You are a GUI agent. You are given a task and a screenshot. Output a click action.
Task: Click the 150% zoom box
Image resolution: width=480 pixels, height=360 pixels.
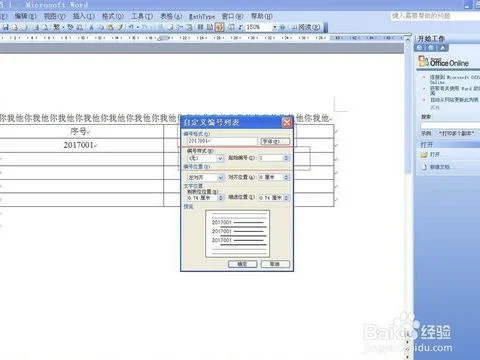pyautogui.click(x=258, y=27)
